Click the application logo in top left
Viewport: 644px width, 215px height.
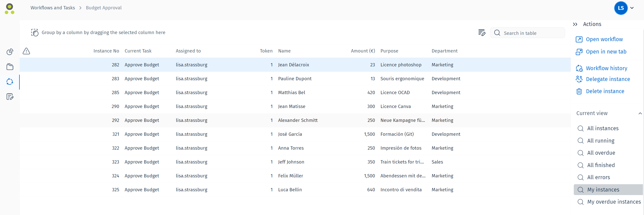pos(10,9)
